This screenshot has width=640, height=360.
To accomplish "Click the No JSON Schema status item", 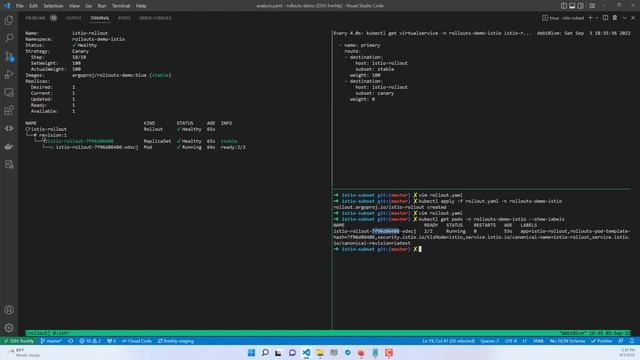I will (x=567, y=341).
